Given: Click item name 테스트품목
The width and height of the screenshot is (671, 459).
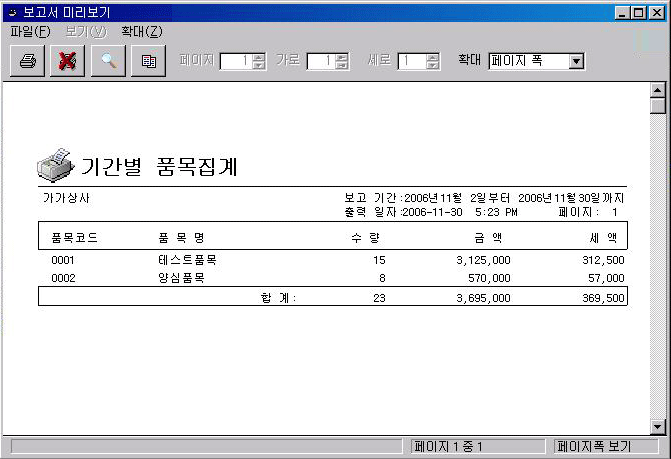Looking at the screenshot, I should (187, 260).
